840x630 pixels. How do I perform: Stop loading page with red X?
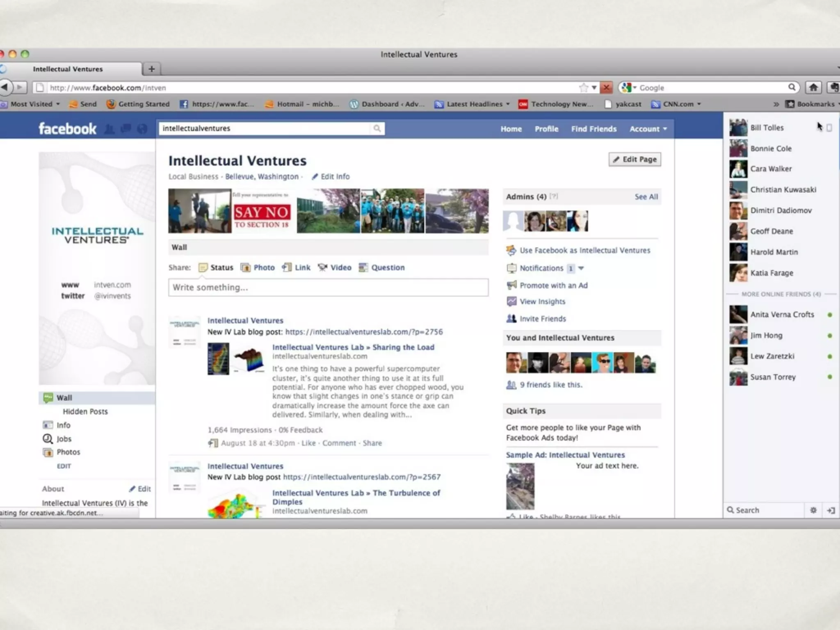(x=606, y=87)
